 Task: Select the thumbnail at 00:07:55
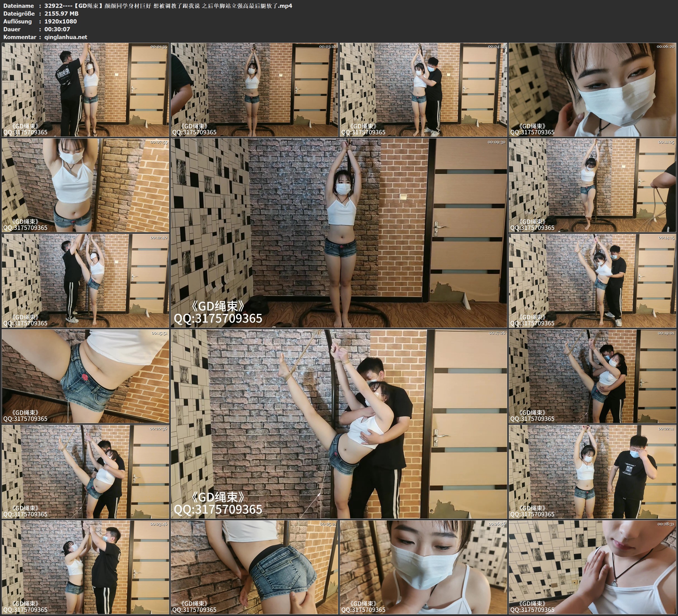coord(85,185)
